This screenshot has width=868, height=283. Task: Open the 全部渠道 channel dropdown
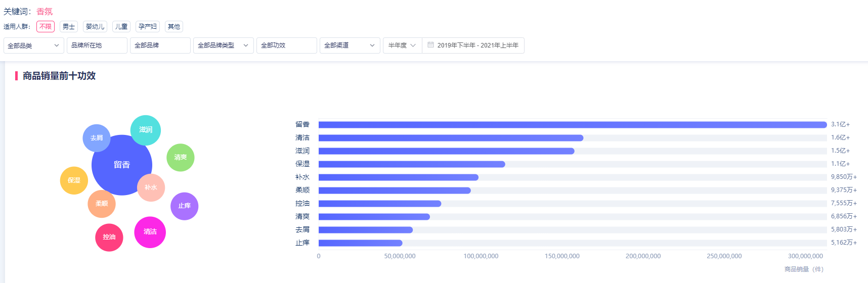[350, 45]
